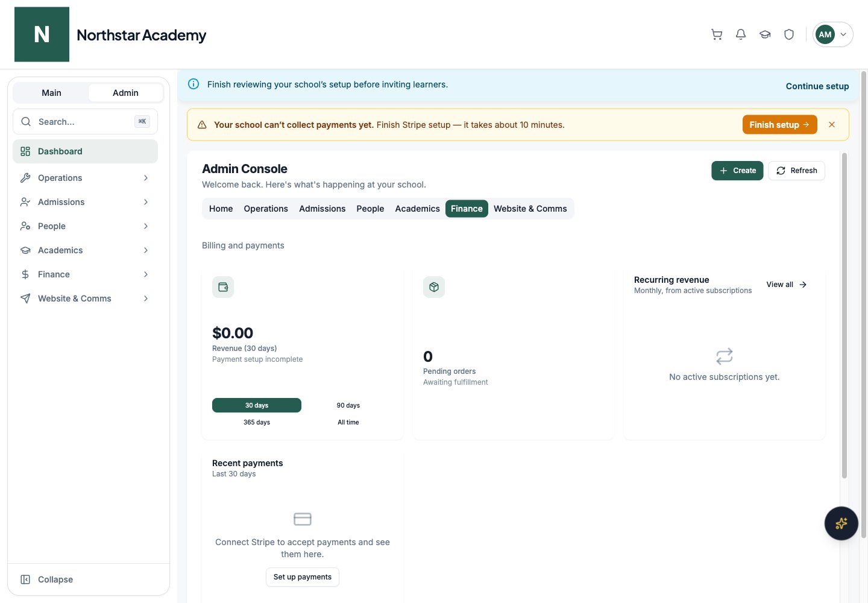Expand the Operations sidebar section
This screenshot has width=868, height=603.
click(85, 178)
